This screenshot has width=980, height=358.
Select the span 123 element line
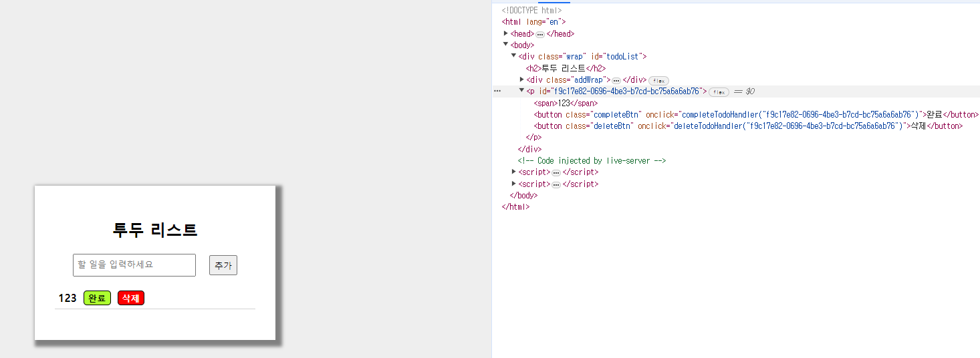[x=566, y=103]
